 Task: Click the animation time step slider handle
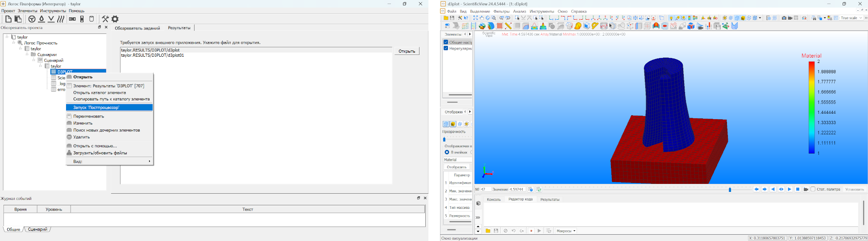point(730,190)
